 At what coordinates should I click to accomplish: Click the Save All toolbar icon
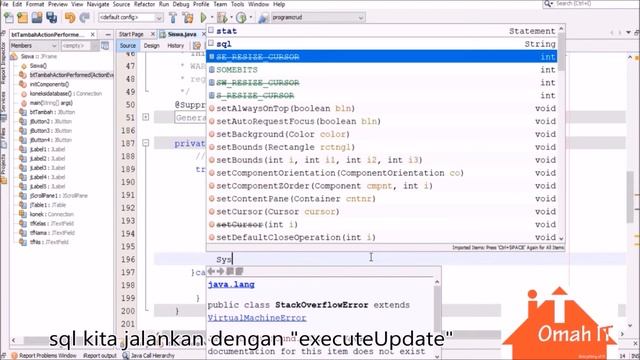click(x=51, y=18)
